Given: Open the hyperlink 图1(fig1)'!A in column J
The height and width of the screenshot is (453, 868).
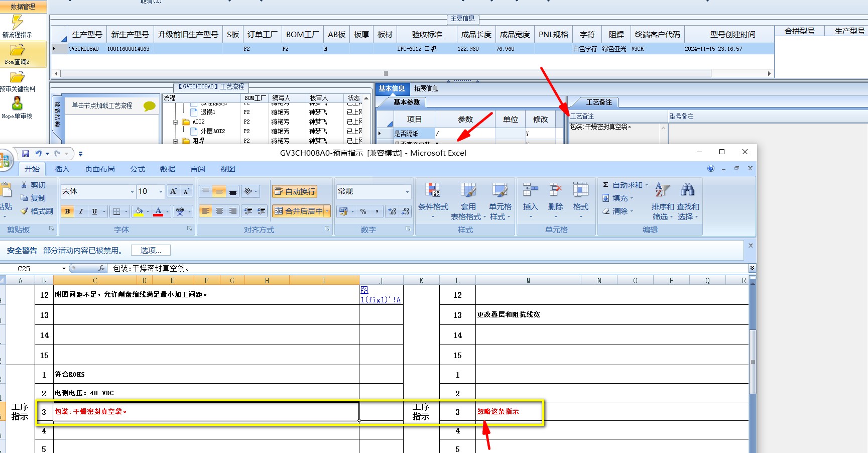Looking at the screenshot, I should [x=381, y=295].
